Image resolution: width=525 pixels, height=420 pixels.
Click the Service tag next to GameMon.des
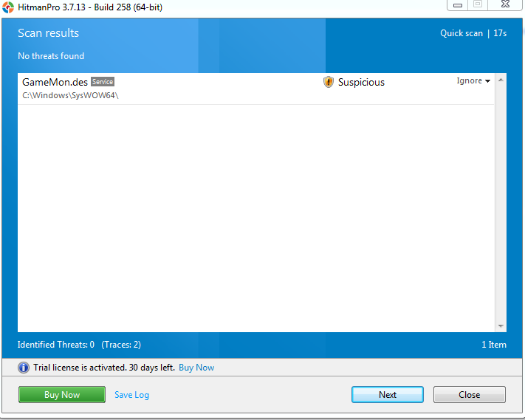point(103,82)
